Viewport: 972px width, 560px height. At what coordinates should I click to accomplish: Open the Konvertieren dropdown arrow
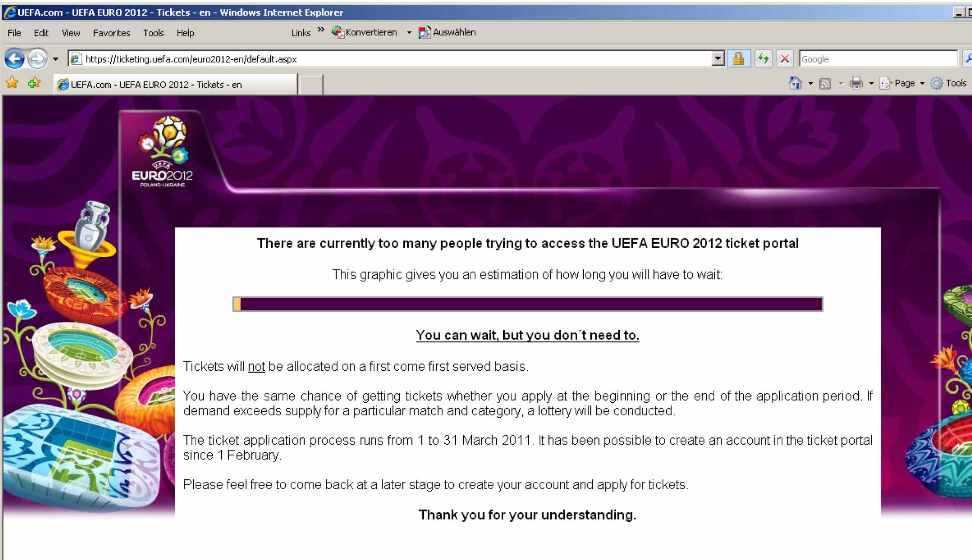click(409, 33)
